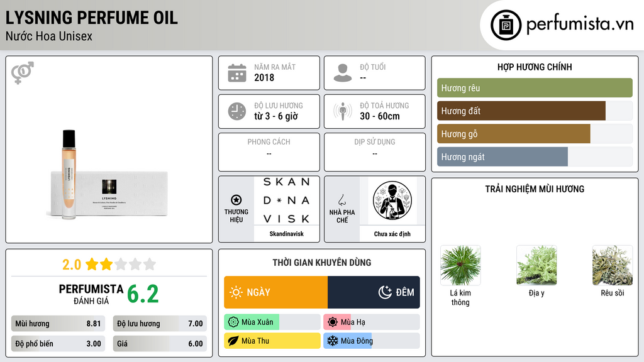Click the 6.2 Perfumista rating number

pyautogui.click(x=143, y=294)
